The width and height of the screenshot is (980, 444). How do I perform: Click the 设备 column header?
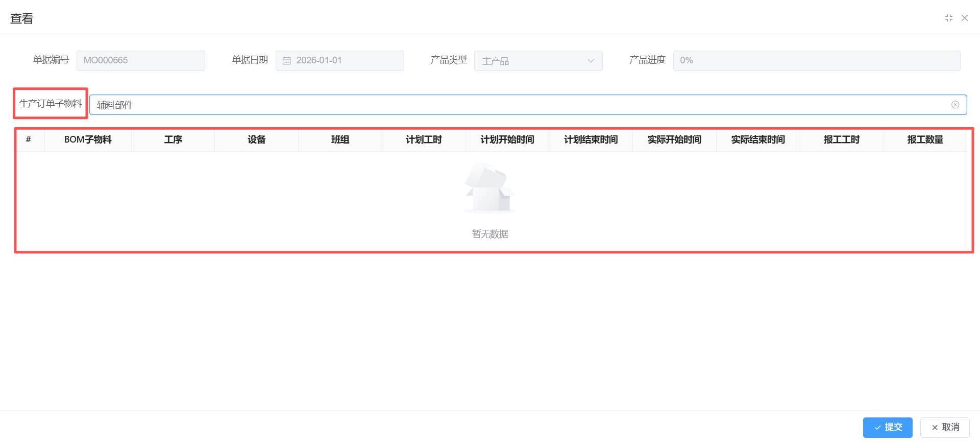(x=256, y=140)
